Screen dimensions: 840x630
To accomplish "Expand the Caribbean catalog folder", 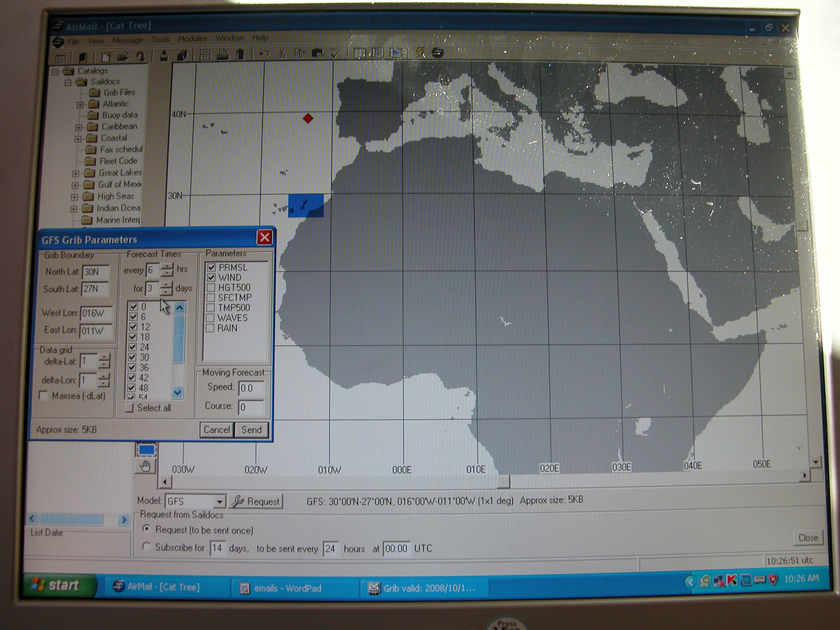I will pos(79,128).
